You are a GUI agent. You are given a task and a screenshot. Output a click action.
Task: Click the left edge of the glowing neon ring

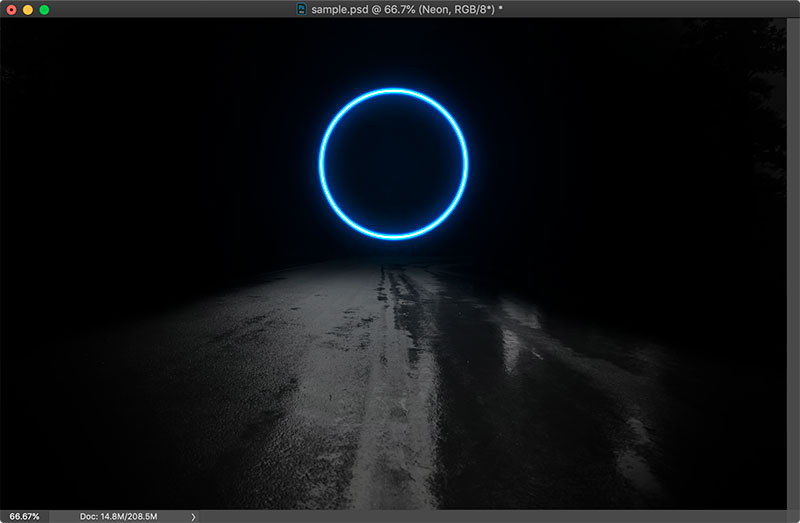321,164
